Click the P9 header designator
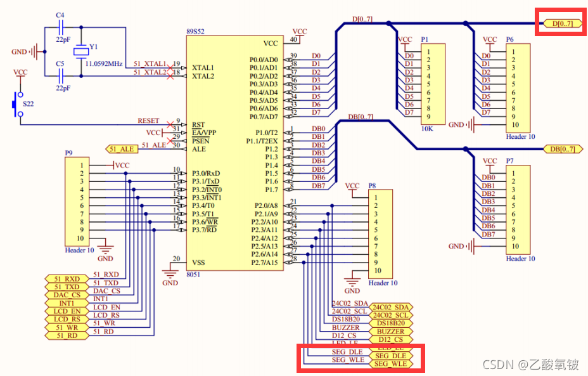The width and height of the screenshot is (588, 376). click(68, 153)
